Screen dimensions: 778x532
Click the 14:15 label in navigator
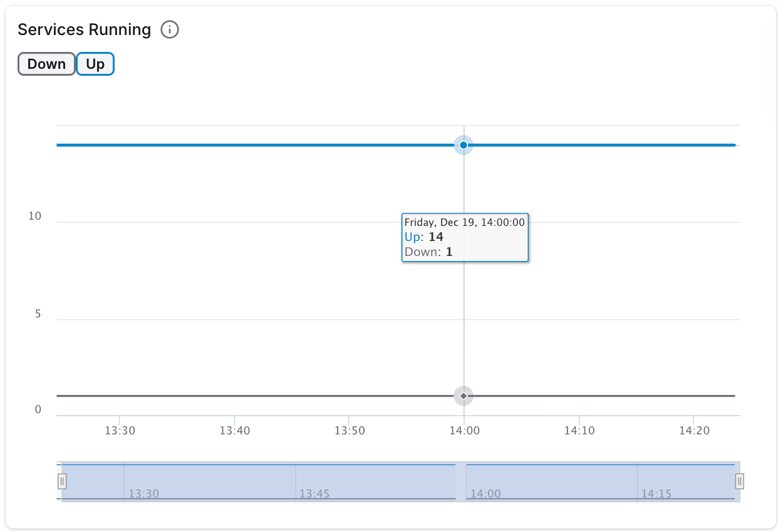click(656, 494)
